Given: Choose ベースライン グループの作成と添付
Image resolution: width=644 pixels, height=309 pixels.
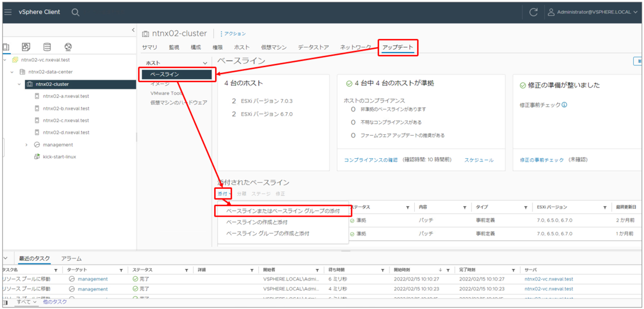Looking at the screenshot, I should click(x=268, y=233).
